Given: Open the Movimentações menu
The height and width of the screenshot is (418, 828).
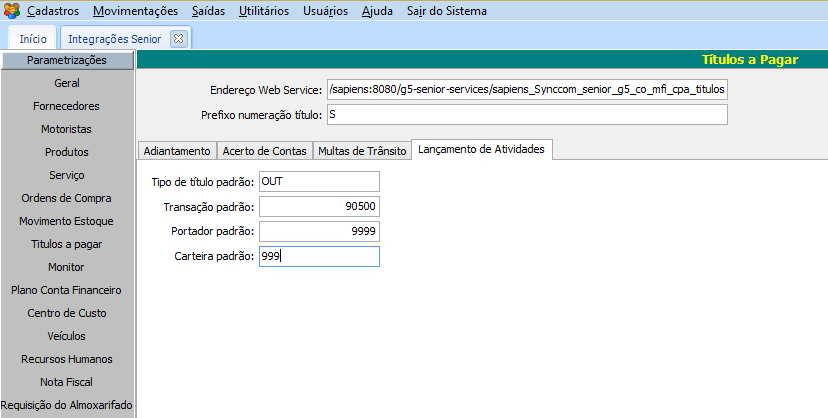Looking at the screenshot, I should tap(135, 11).
